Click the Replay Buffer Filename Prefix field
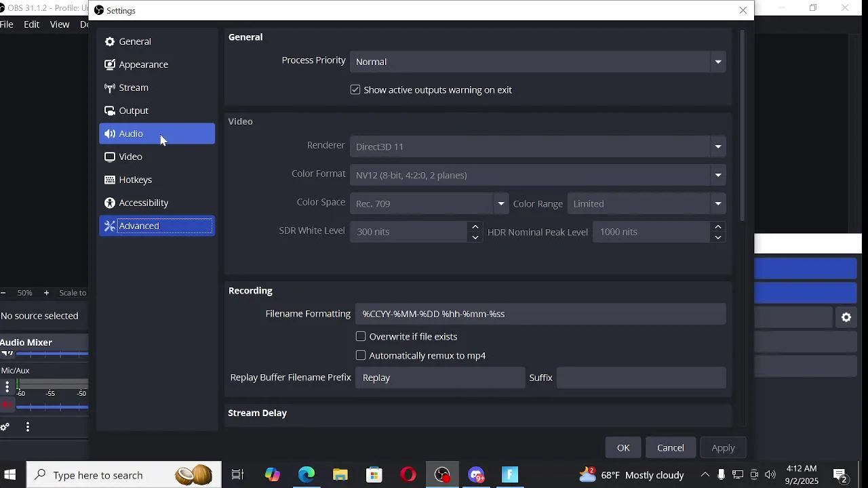This screenshot has width=868, height=488. click(440, 378)
